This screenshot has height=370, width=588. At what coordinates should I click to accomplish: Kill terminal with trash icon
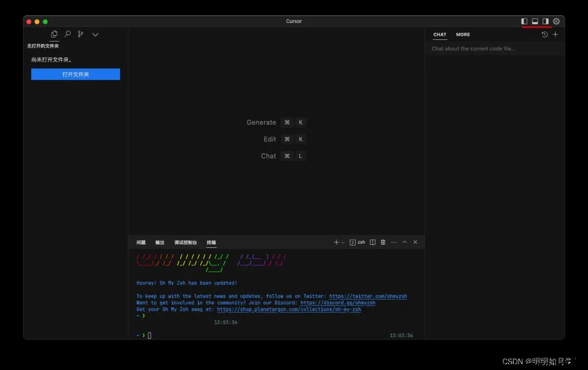[383, 243]
